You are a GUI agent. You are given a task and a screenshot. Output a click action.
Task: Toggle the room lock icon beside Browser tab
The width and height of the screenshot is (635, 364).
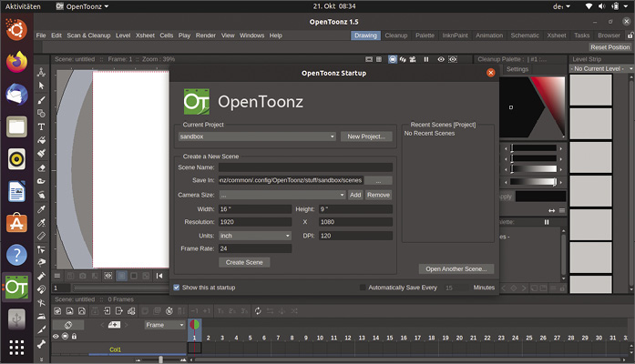pyautogui.click(x=630, y=35)
